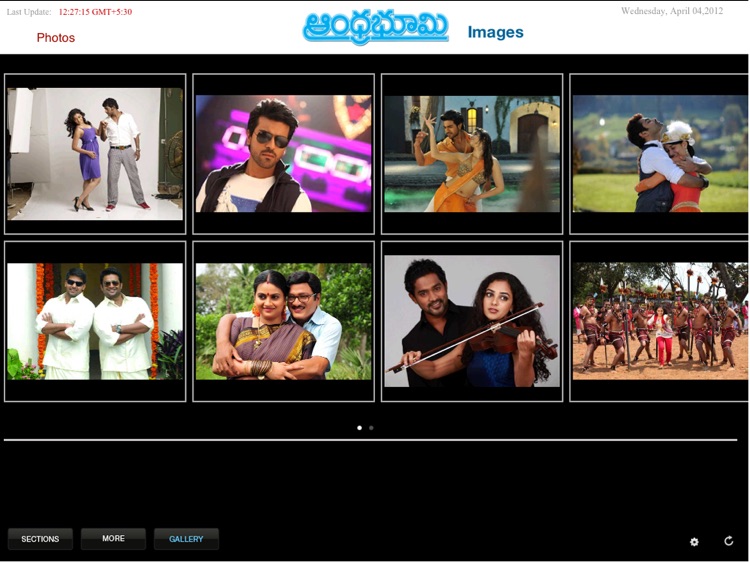The width and height of the screenshot is (750, 563).
Task: Click the date Wednesday, April 04,2012
Action: (672, 11)
